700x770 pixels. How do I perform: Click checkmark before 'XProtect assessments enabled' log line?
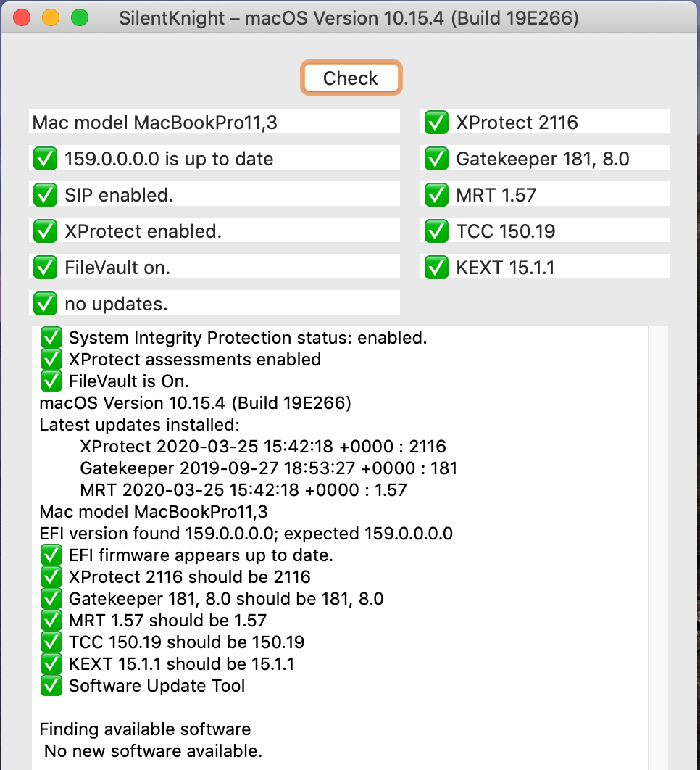pyautogui.click(x=51, y=360)
